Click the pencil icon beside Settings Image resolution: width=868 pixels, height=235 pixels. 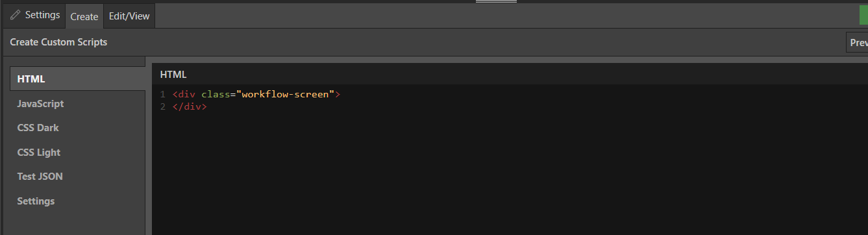16,15
